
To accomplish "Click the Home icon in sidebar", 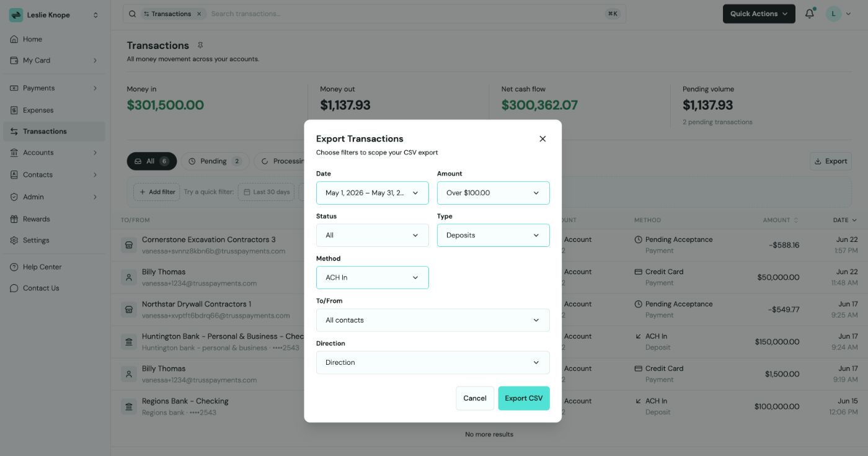I will pyautogui.click(x=14, y=39).
